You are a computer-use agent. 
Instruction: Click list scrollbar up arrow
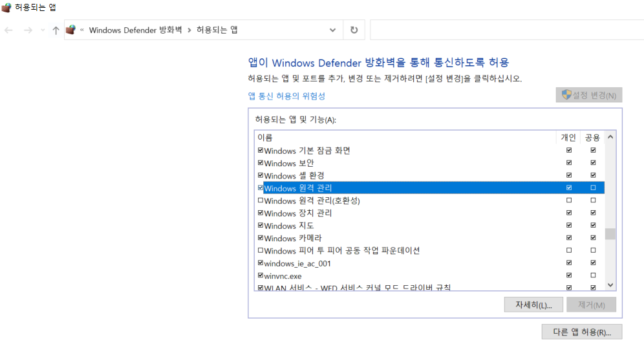pos(610,137)
